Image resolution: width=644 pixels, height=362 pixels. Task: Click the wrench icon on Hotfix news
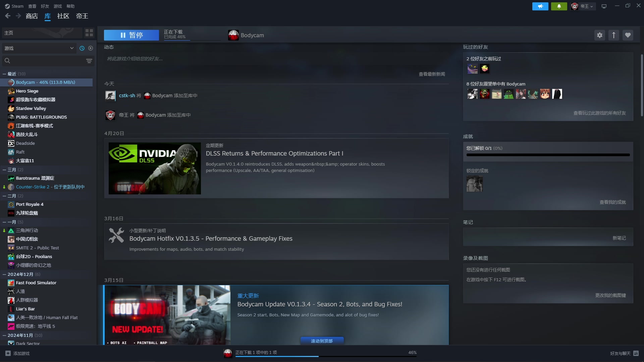[x=116, y=235]
